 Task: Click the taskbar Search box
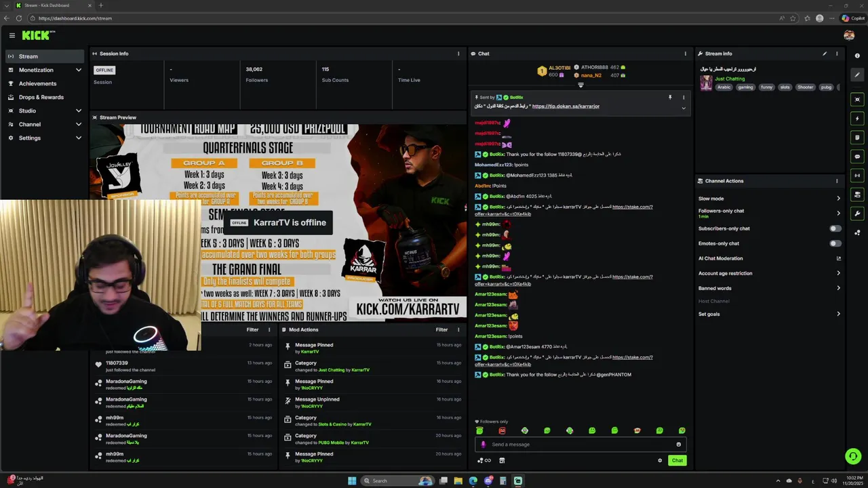pyautogui.click(x=398, y=481)
